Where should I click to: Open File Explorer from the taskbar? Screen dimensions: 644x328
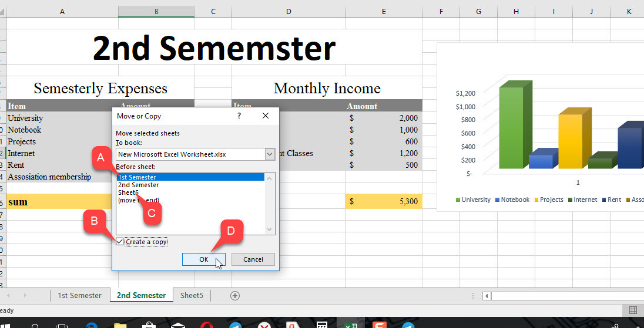(x=120, y=326)
